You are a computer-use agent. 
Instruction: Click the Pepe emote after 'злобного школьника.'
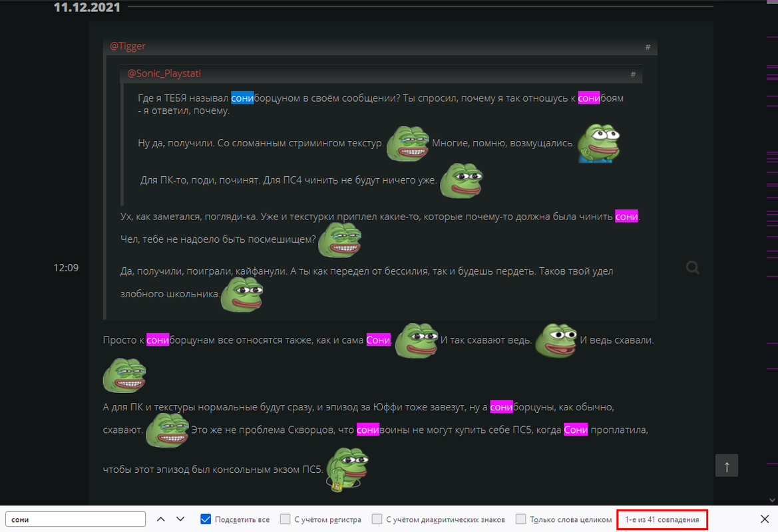coord(242,294)
